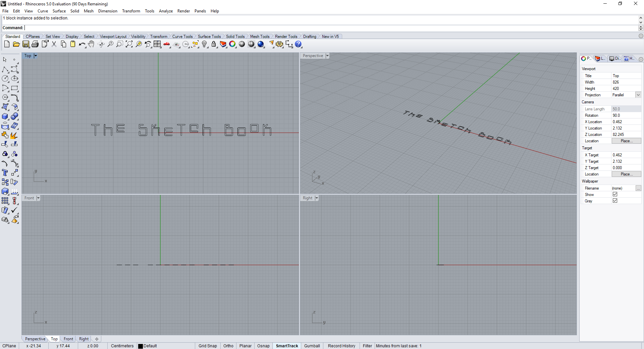
Task: Open the Front viewport title dropdown arrow
Action: (38, 198)
